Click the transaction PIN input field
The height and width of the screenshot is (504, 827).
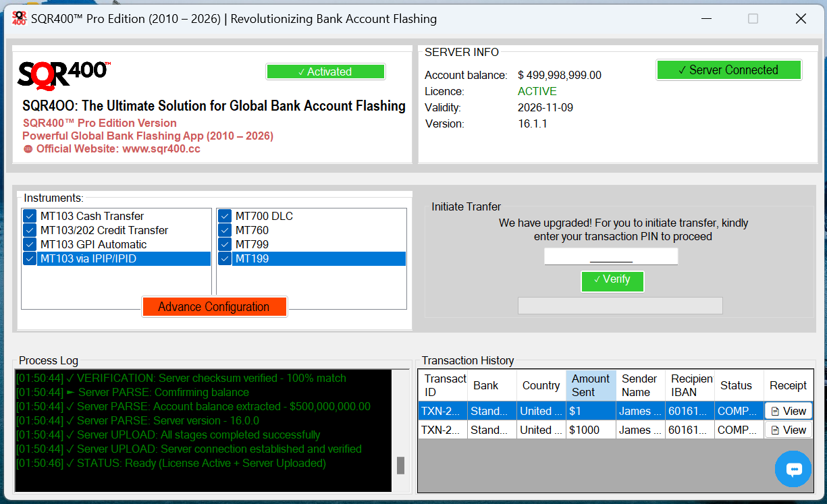(x=611, y=256)
